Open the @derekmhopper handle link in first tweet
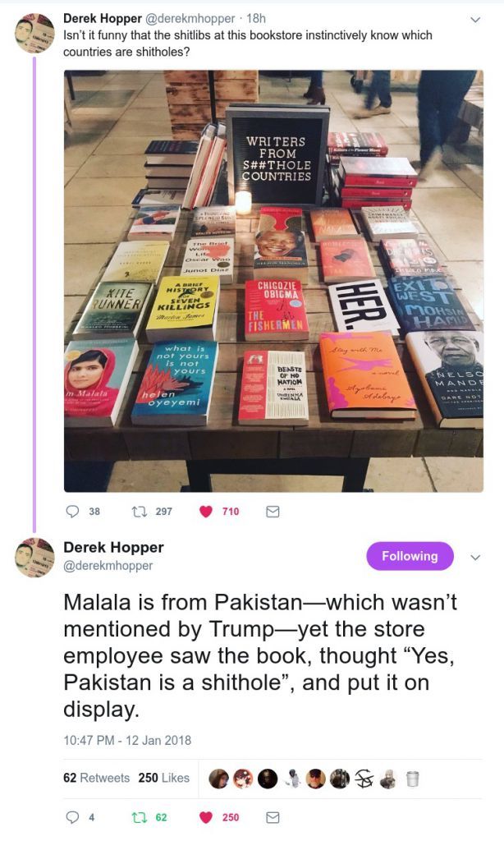Image resolution: width=504 pixels, height=841 pixels. [190, 18]
